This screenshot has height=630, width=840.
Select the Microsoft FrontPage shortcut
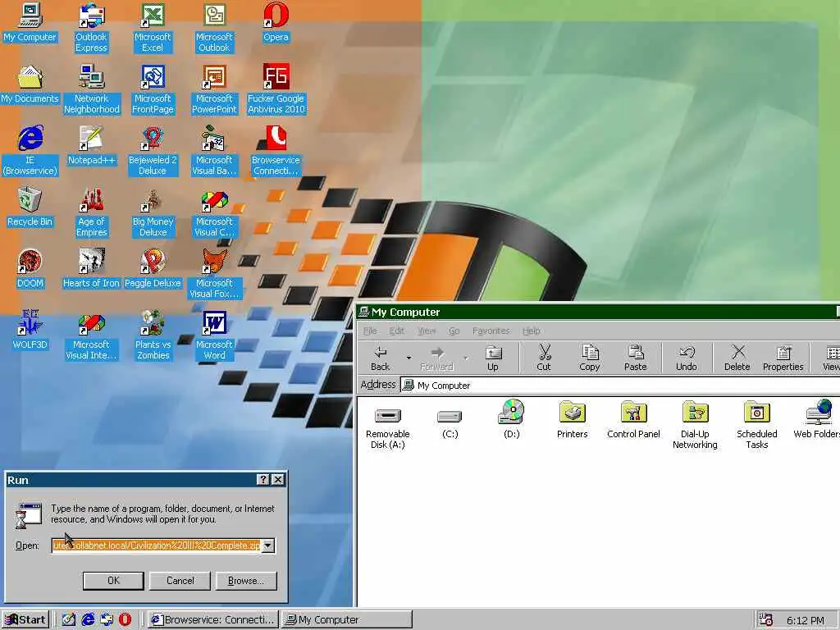[153, 89]
